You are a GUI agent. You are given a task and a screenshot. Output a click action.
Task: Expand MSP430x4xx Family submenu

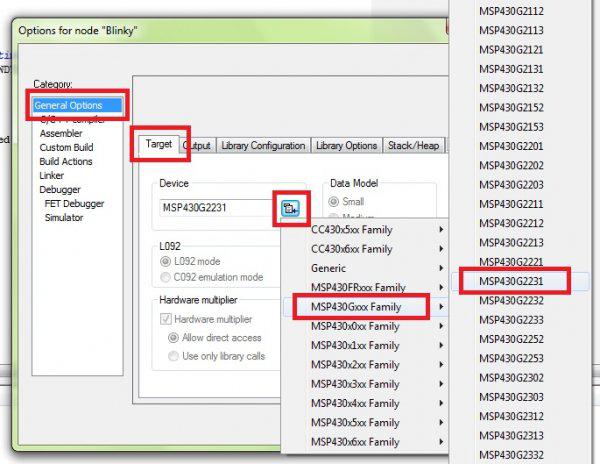click(365, 403)
